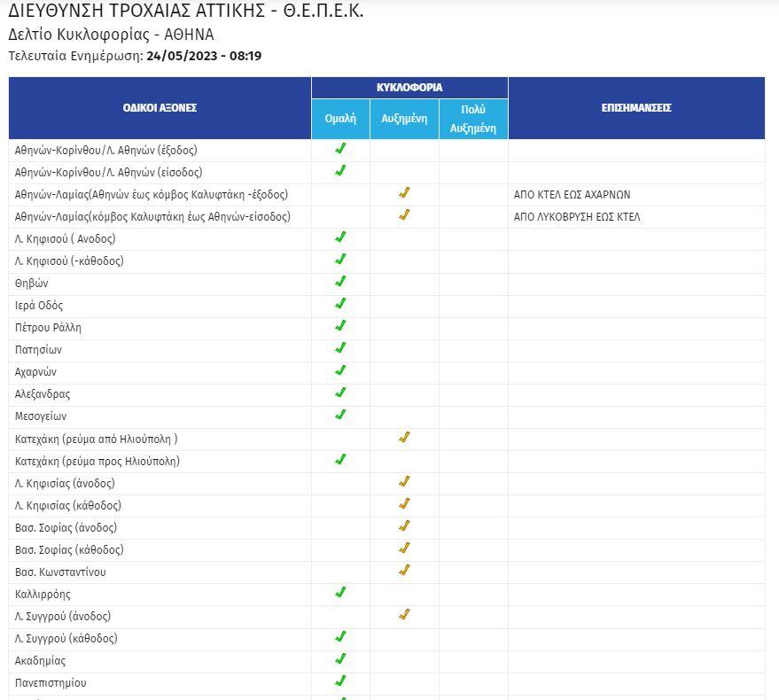
Task: Click green checkmark for Πανεπιστημίου row
Action: pyautogui.click(x=340, y=681)
